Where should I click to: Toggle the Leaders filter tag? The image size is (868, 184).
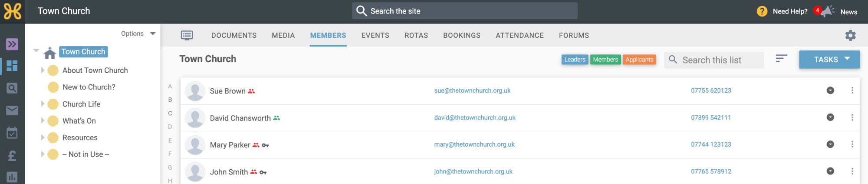tap(575, 60)
